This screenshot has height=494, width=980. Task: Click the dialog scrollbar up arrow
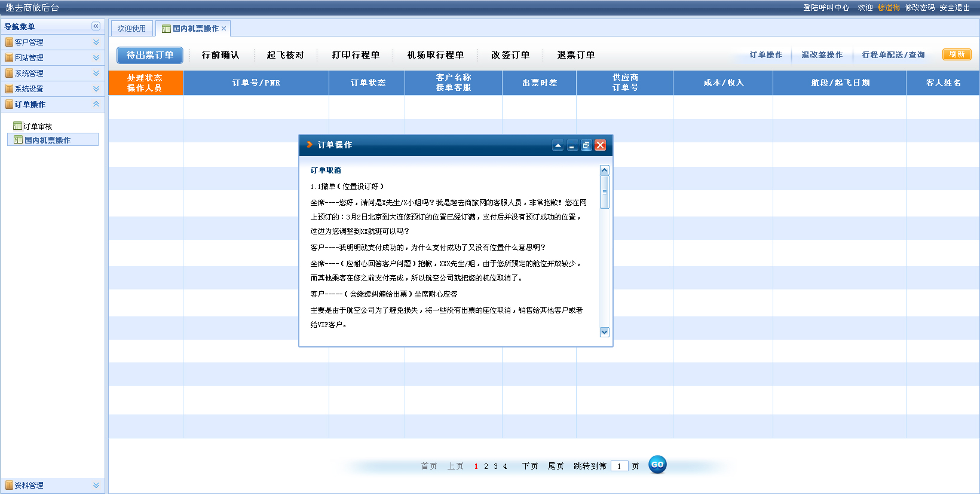coord(604,170)
